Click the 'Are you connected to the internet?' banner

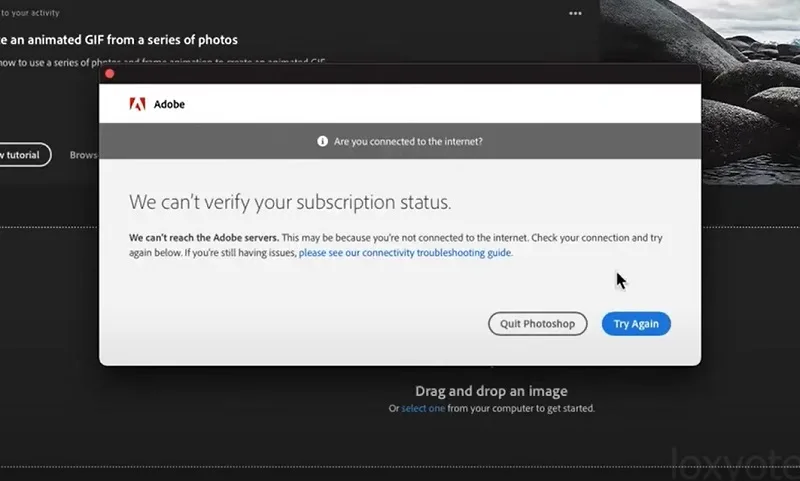tap(400, 141)
